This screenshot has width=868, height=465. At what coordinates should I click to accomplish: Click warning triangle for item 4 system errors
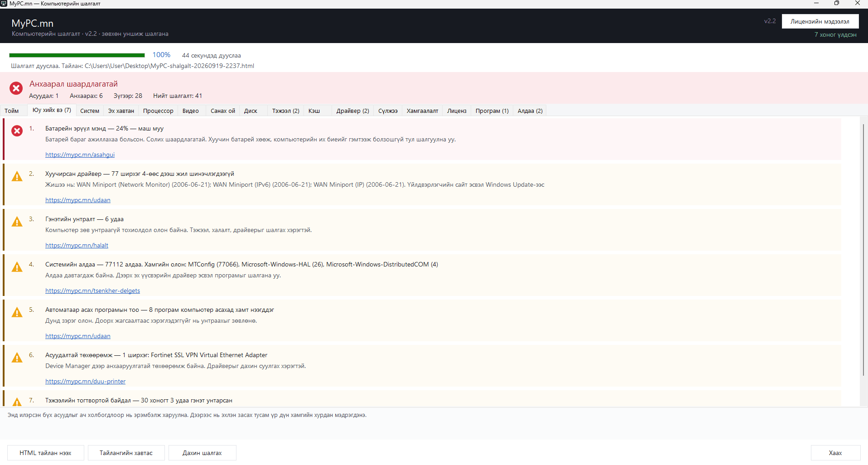click(17, 267)
